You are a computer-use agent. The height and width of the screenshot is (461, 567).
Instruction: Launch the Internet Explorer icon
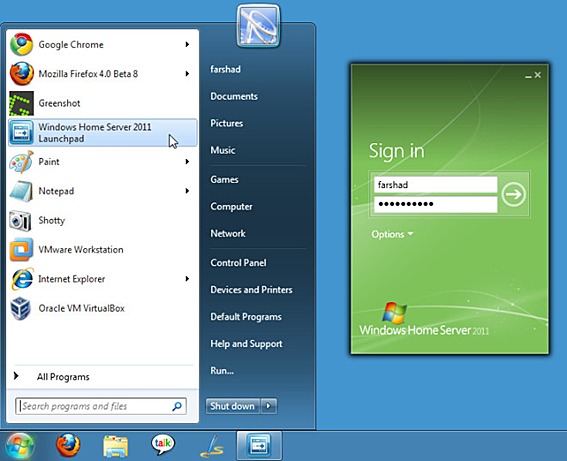(x=22, y=279)
